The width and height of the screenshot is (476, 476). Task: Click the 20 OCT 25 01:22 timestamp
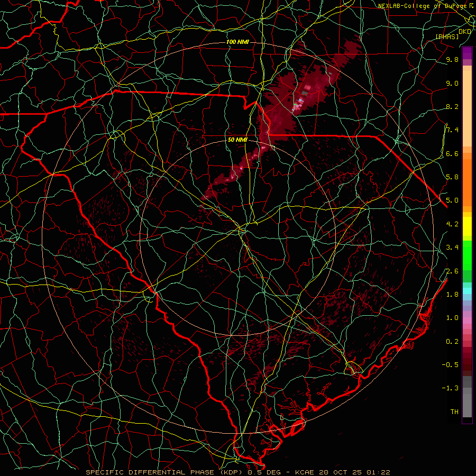pyautogui.click(x=354, y=472)
